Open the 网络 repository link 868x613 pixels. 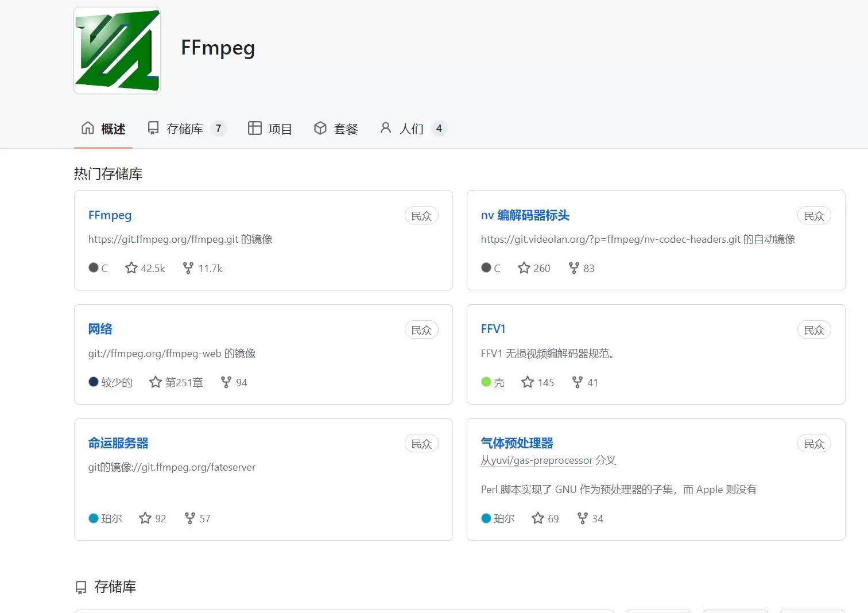click(x=100, y=329)
